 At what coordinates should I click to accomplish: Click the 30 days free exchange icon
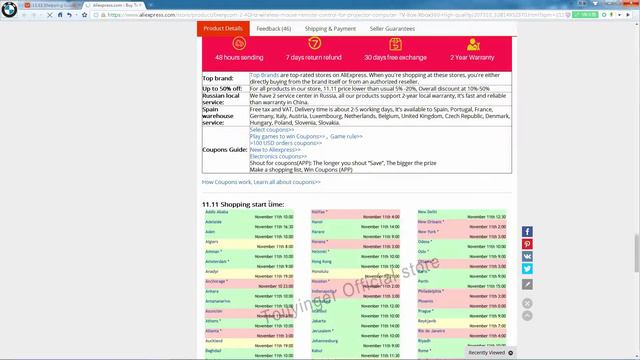pyautogui.click(x=395, y=44)
